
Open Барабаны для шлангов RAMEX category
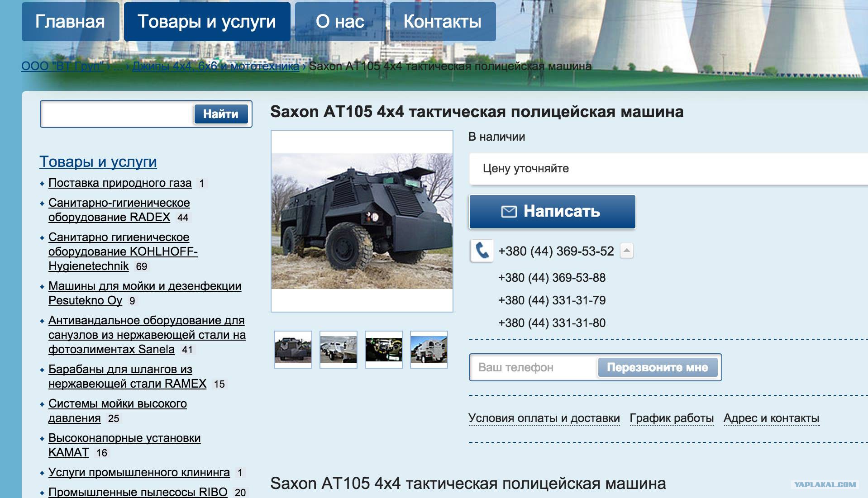tap(127, 376)
